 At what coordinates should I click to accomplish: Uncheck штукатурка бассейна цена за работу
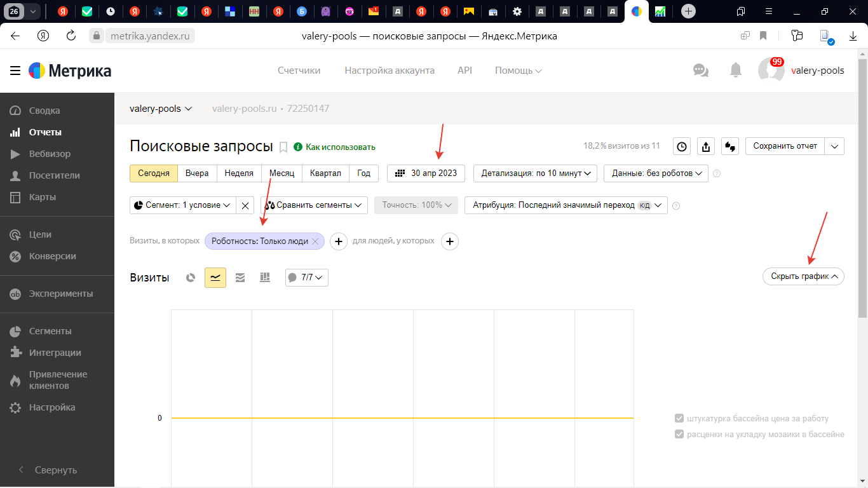tap(679, 418)
